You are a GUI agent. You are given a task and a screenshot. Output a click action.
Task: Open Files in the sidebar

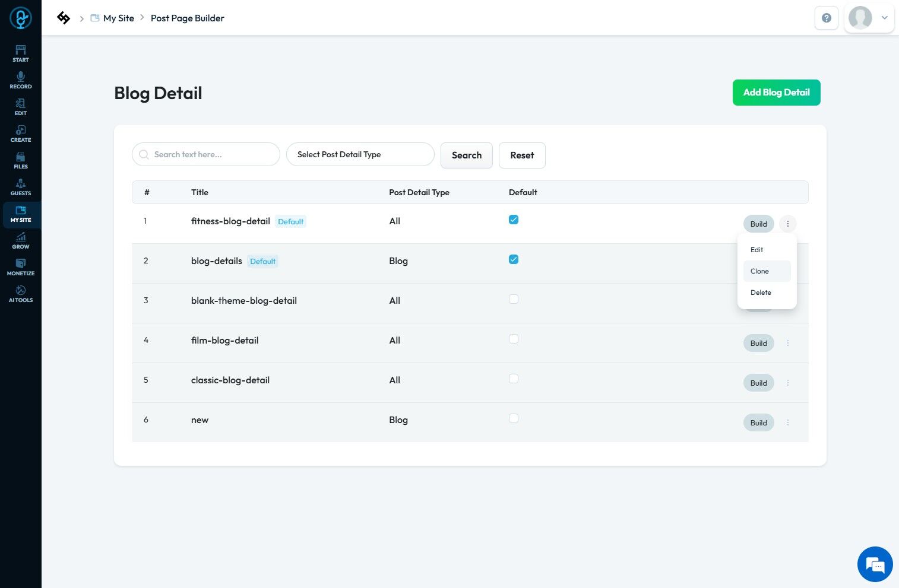[x=21, y=160]
